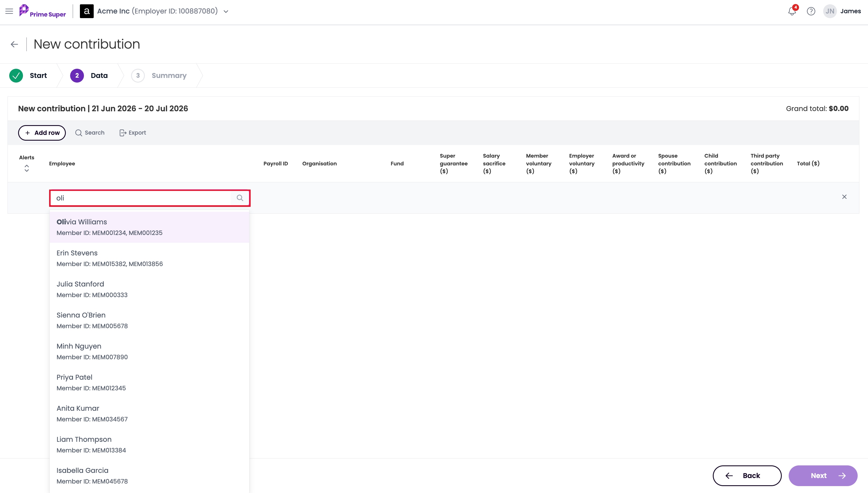Image resolution: width=868 pixels, height=493 pixels.
Task: Click the magnifier icon in employee search field
Action: (x=240, y=198)
